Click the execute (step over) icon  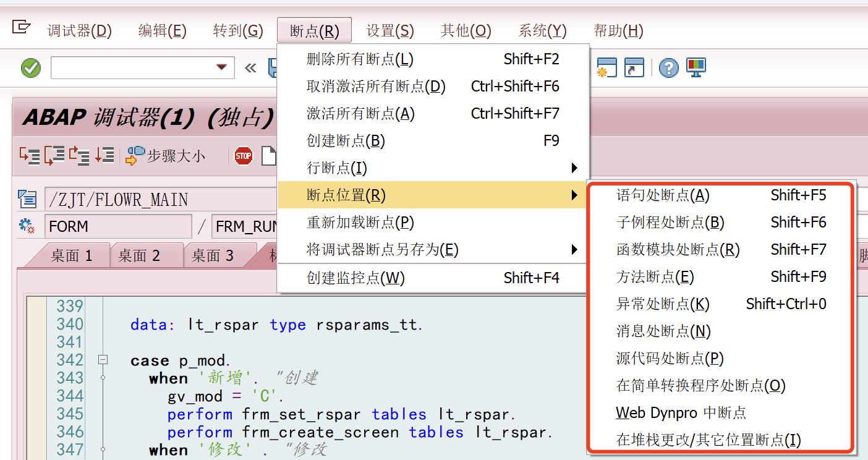(x=54, y=155)
